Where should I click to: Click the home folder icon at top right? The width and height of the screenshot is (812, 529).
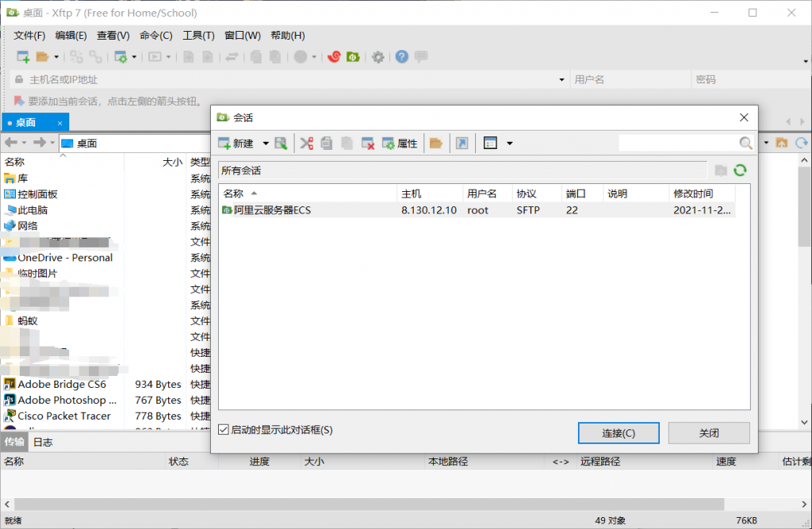point(781,143)
